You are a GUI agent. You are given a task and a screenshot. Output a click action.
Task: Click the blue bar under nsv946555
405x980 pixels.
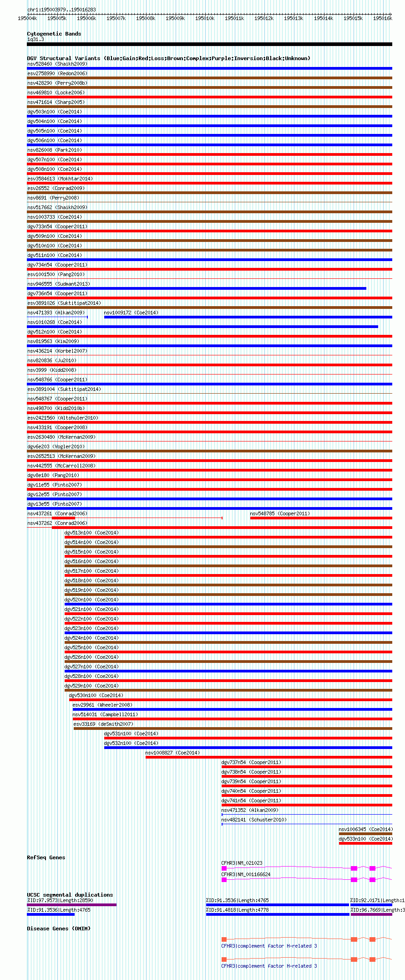tap(197, 288)
